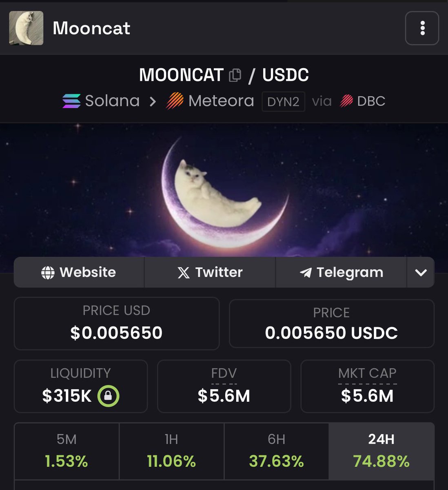The height and width of the screenshot is (490, 448).
Task: Expand more links with the chevron
Action: point(421,272)
